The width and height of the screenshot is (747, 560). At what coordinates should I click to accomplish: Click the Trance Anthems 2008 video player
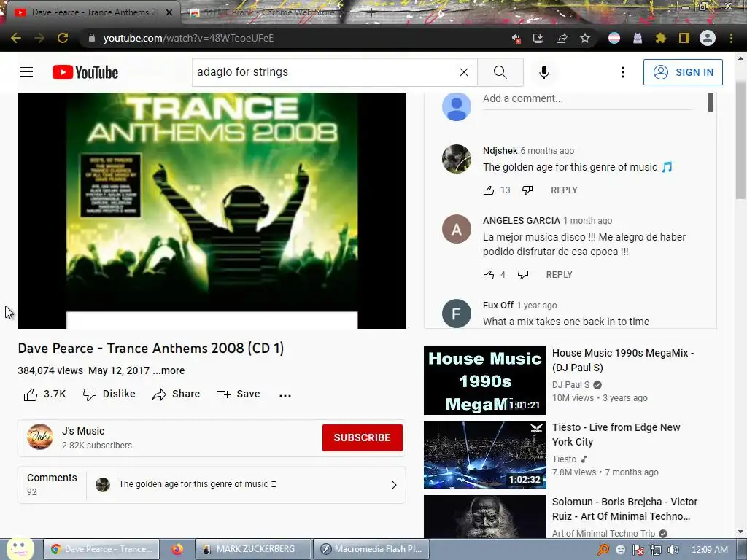pyautogui.click(x=212, y=211)
